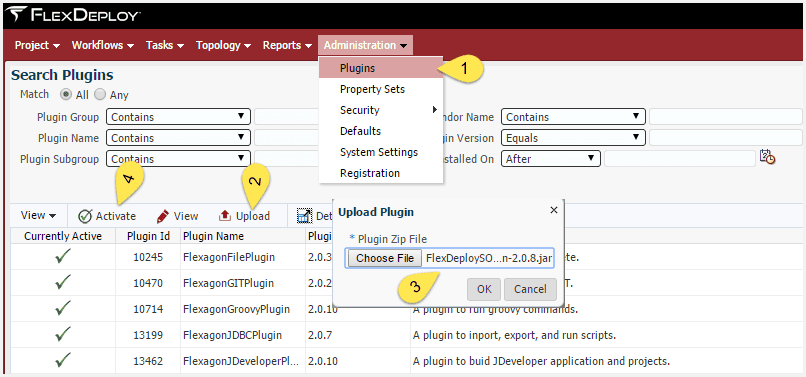This screenshot has width=806, height=377.
Task: Click OK in Upload Plugin dialog
Action: 484,289
